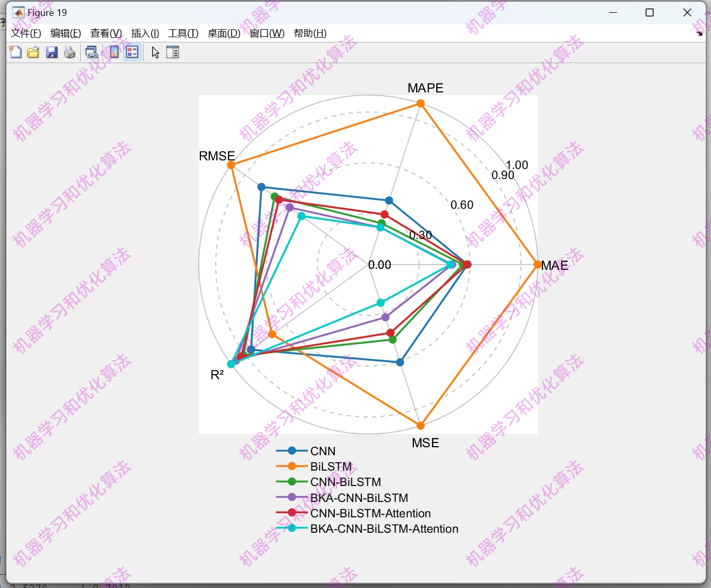
Task: Open the 窗口(W) menu
Action: (x=267, y=33)
